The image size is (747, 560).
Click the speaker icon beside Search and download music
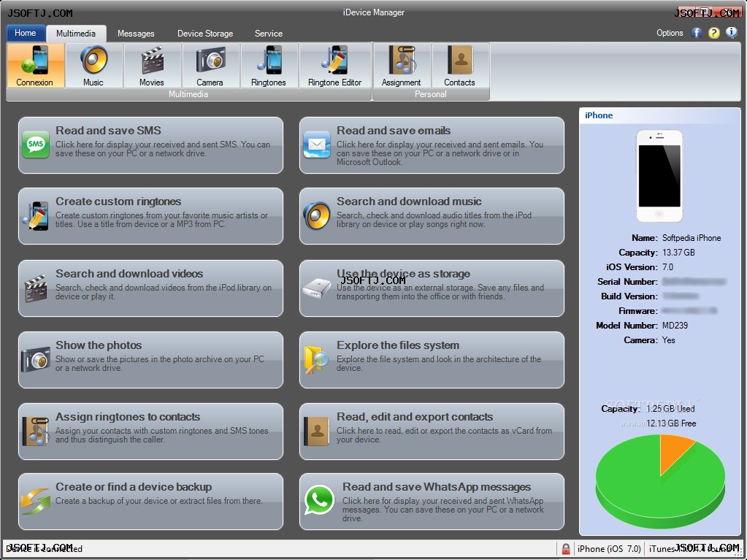(x=317, y=215)
